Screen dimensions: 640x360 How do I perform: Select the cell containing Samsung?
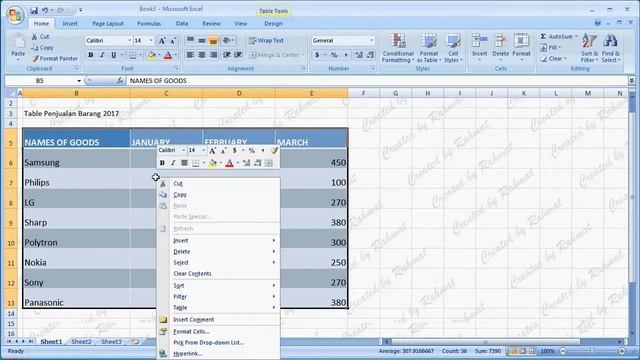click(76, 158)
